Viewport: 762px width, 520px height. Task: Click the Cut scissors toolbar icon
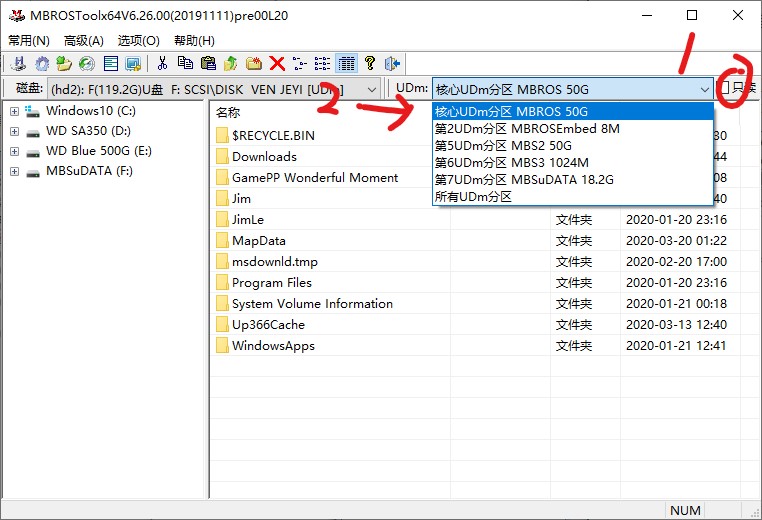(x=162, y=63)
